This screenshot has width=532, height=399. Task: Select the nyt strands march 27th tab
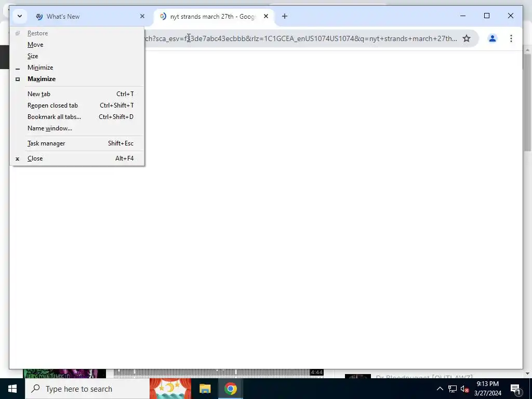[x=214, y=16]
